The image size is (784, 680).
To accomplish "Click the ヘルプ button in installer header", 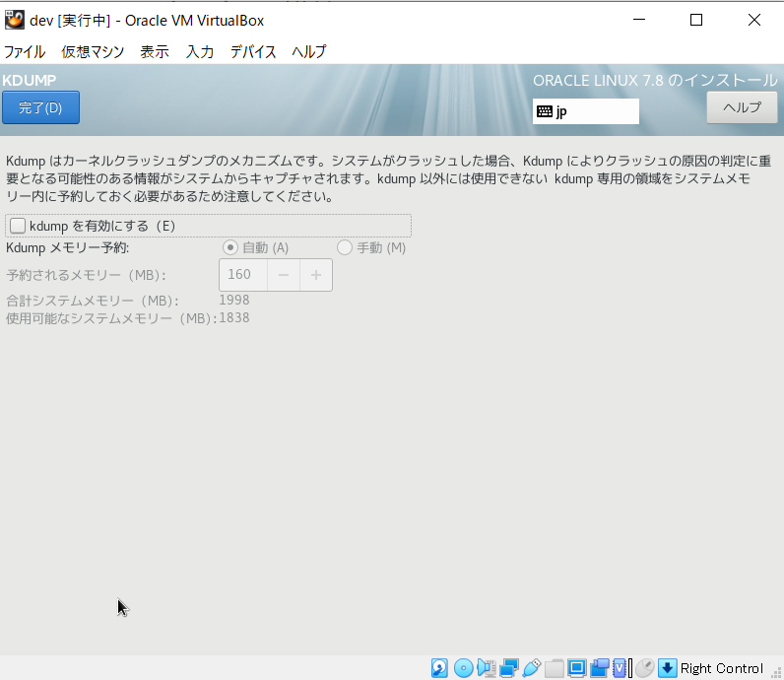I will (742, 107).
